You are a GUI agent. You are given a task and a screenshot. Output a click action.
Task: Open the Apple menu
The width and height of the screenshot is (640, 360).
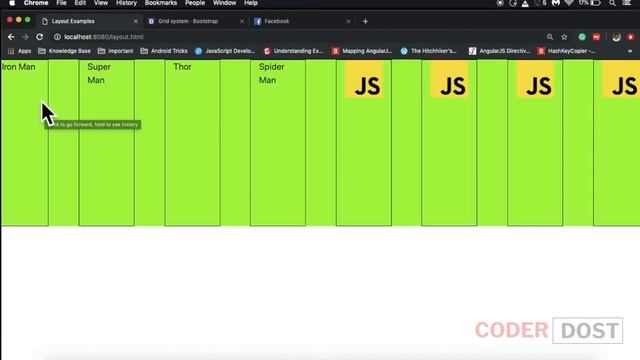pos(12,3)
